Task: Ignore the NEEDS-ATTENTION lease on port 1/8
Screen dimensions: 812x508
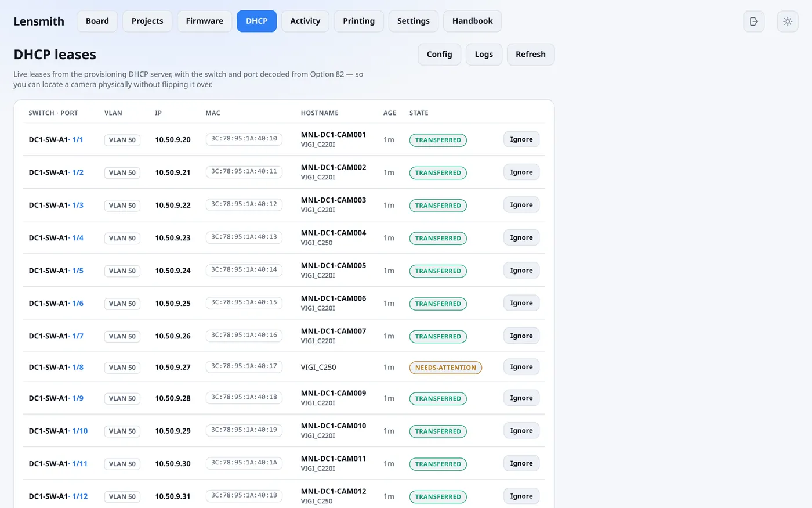Action: pyautogui.click(x=521, y=367)
